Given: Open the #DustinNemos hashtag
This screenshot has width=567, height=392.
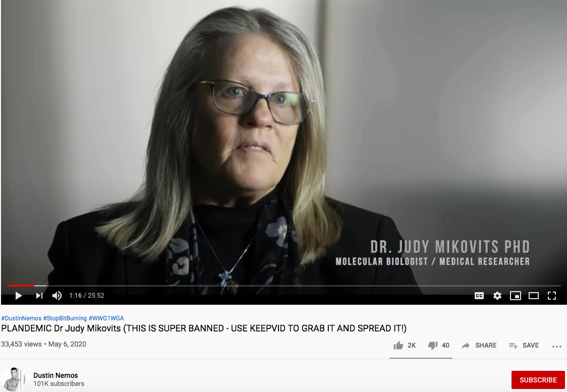Looking at the screenshot, I should coord(21,318).
